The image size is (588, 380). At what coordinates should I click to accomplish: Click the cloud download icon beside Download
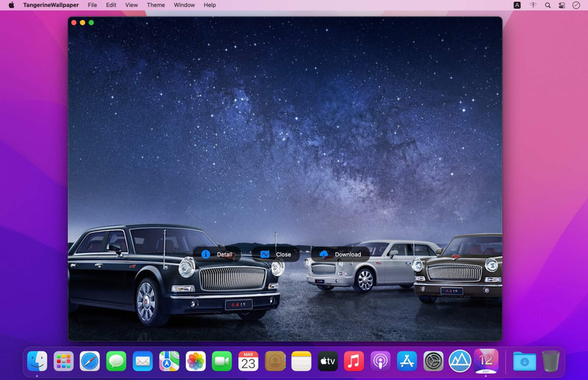[323, 254]
